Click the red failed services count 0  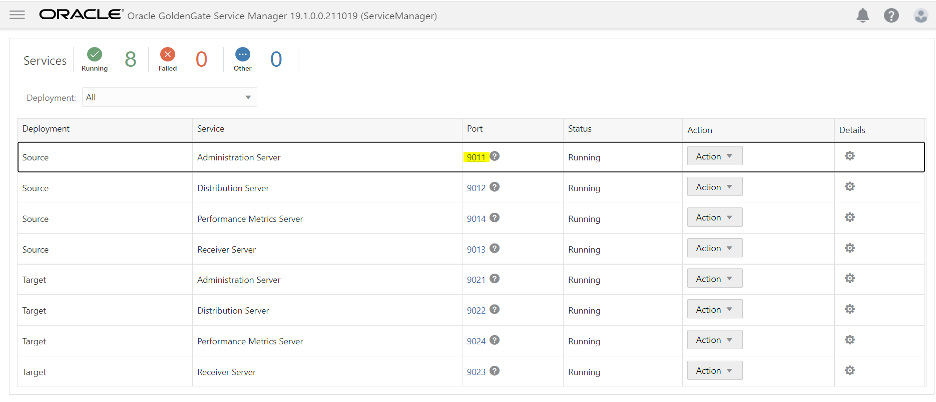(x=202, y=59)
